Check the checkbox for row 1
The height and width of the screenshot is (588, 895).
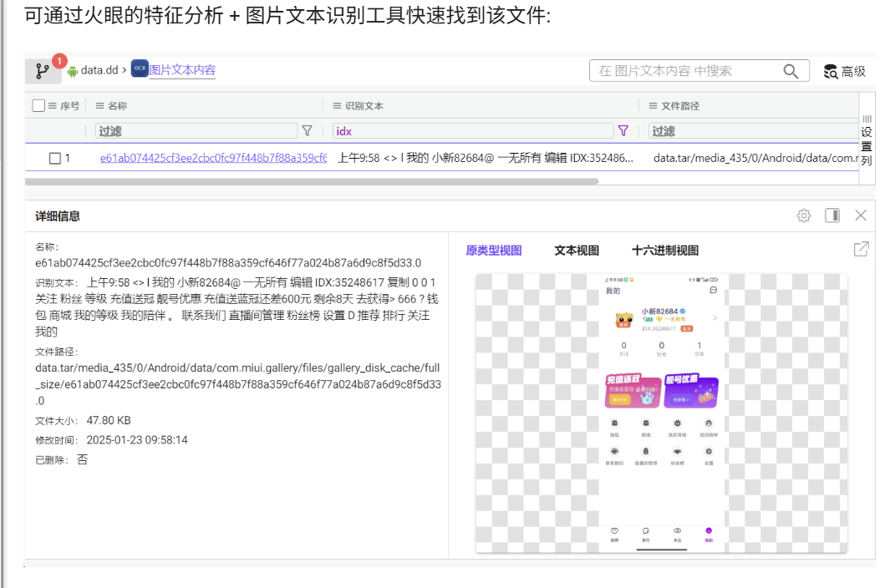click(x=55, y=158)
